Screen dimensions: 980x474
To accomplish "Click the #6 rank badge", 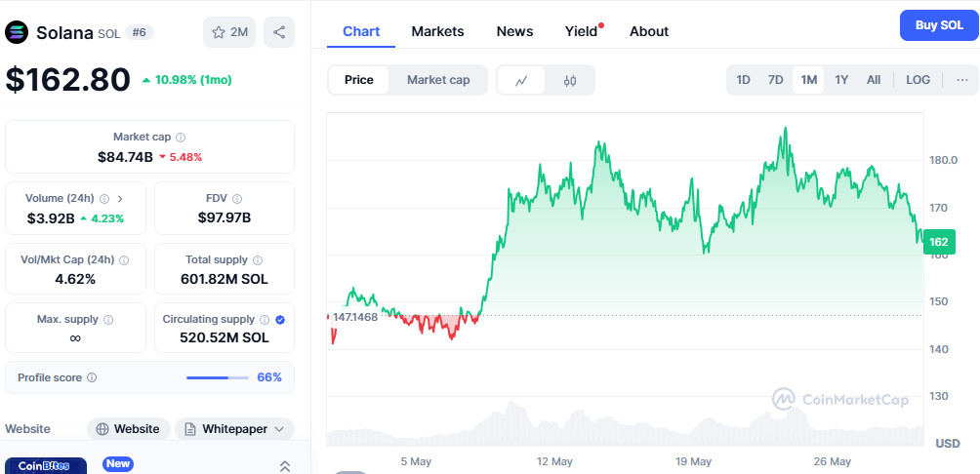I will [140, 32].
